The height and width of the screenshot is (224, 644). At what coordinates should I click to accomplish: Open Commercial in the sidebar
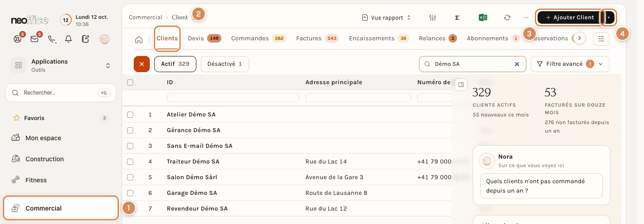61,208
